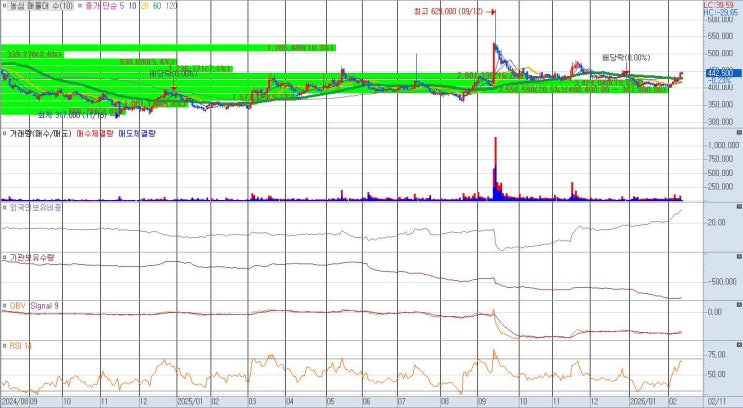
Task: Click the 1,786,488(10.3%) volume profile bar
Action: pyautogui.click(x=168, y=48)
